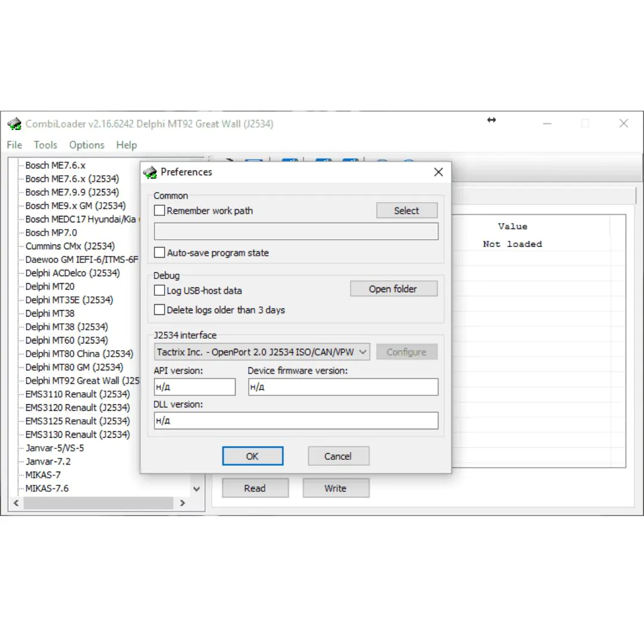Viewport: 644px width, 644px height.
Task: Click the CombiLoader app icon in title bar
Action: pos(14,124)
